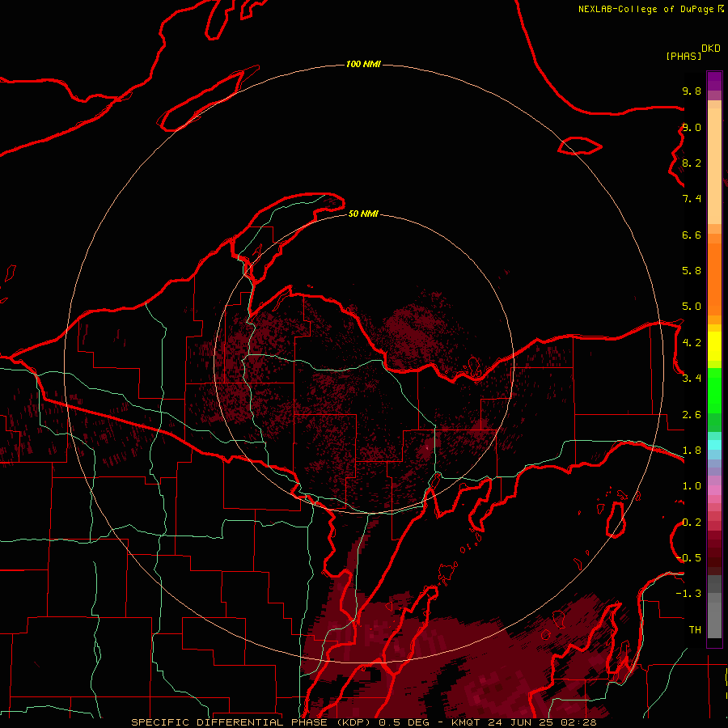
Task: Click the KMQT 24 JUN 25 02:28 timestamp
Action: (x=523, y=722)
